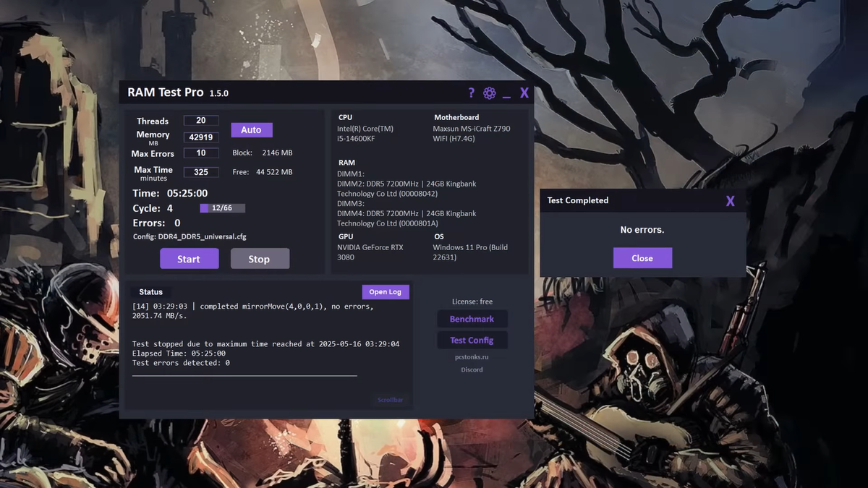868x488 pixels.
Task: Edit the Memory MB field 42919
Action: [201, 137]
